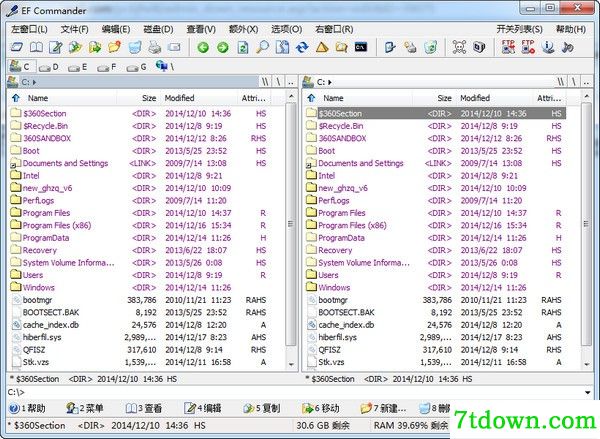Select drive G in drive bar
This screenshot has width=600, height=439.
pyautogui.click(x=137, y=67)
